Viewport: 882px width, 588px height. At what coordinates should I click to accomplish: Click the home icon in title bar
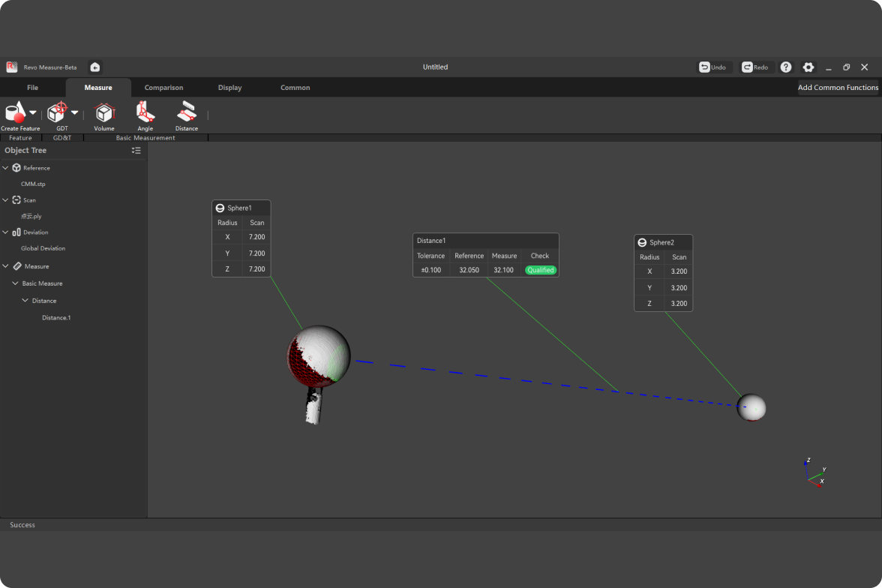[95, 67]
